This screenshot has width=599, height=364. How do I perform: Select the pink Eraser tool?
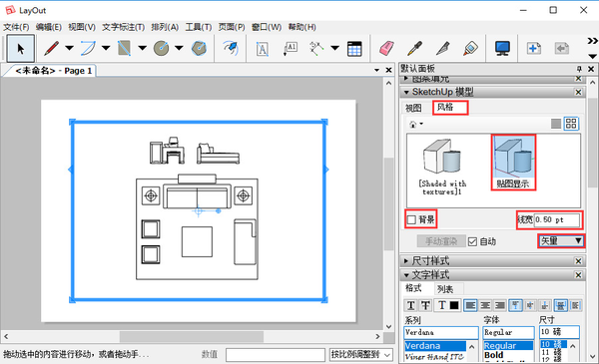coord(386,49)
